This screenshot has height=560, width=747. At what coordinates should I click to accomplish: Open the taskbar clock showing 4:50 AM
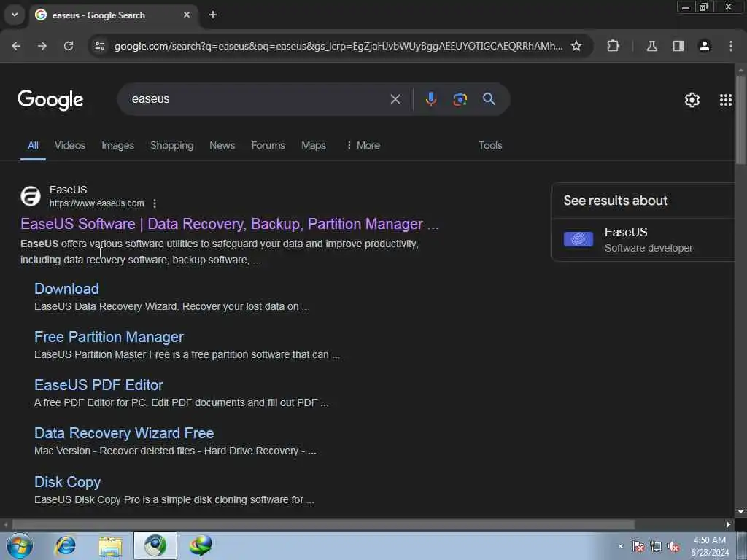coord(710,546)
